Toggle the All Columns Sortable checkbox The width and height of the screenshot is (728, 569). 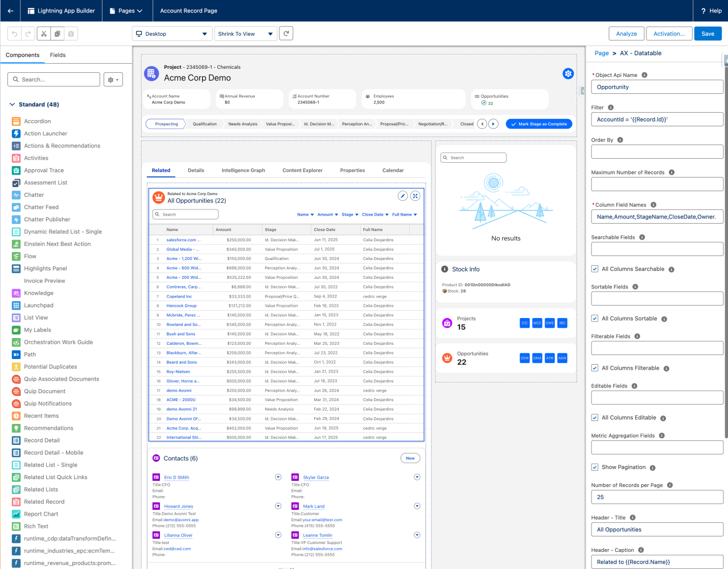tap(595, 319)
